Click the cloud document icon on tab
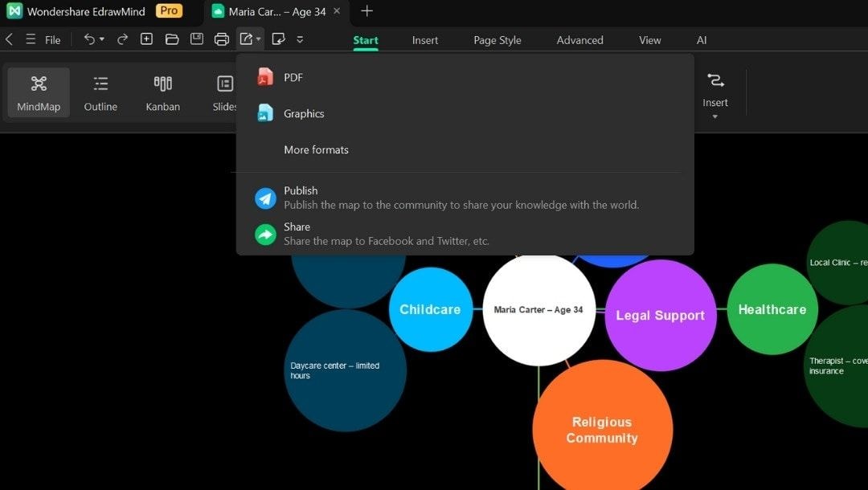Screen dimensions: 868x490 pos(218,11)
